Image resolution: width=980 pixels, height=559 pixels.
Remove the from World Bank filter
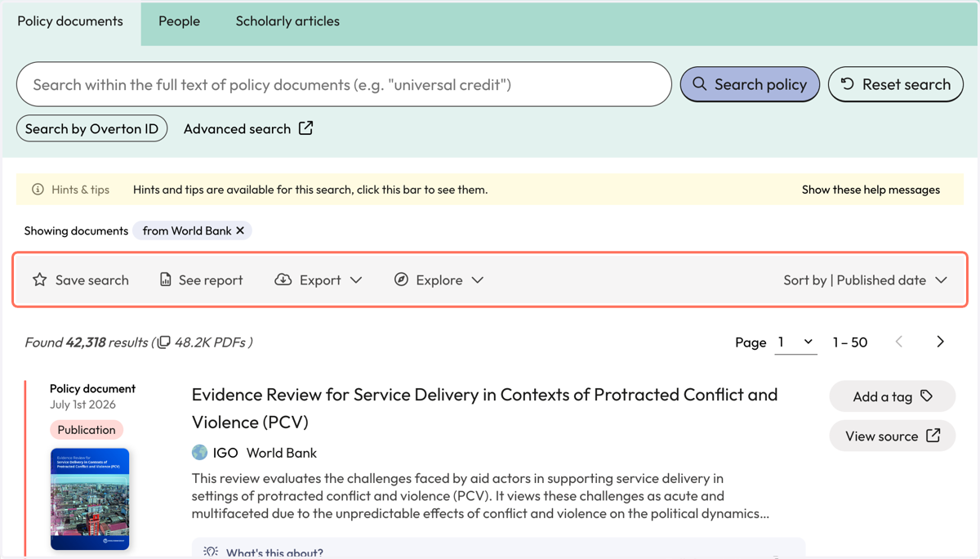pyautogui.click(x=240, y=230)
